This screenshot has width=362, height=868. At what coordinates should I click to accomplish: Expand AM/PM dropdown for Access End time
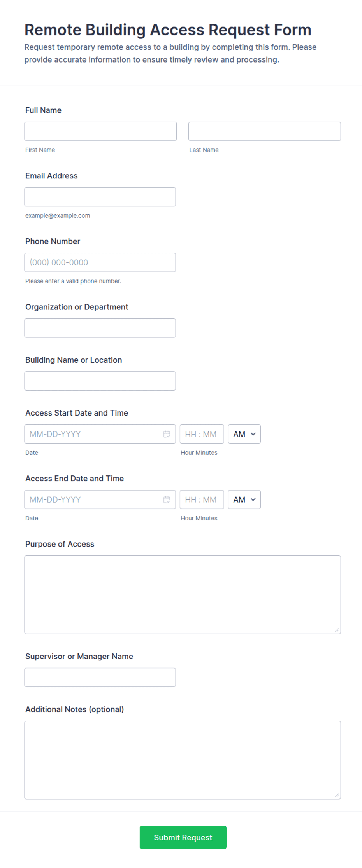[x=244, y=499]
